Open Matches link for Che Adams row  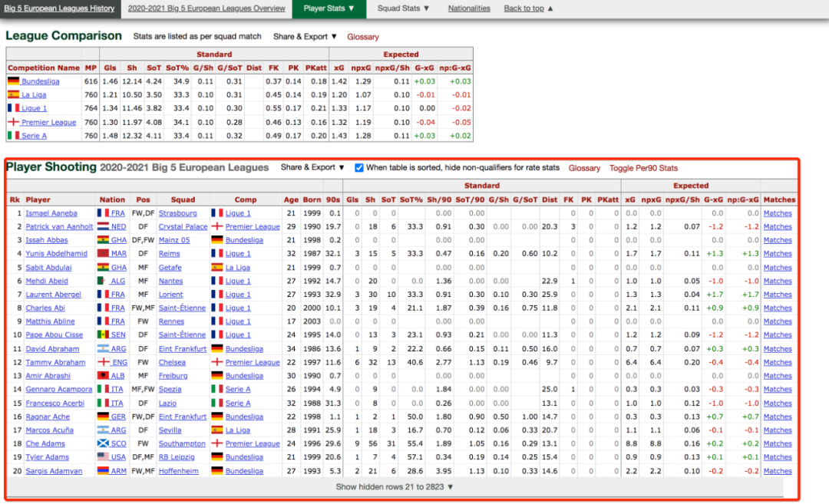pyautogui.click(x=778, y=443)
